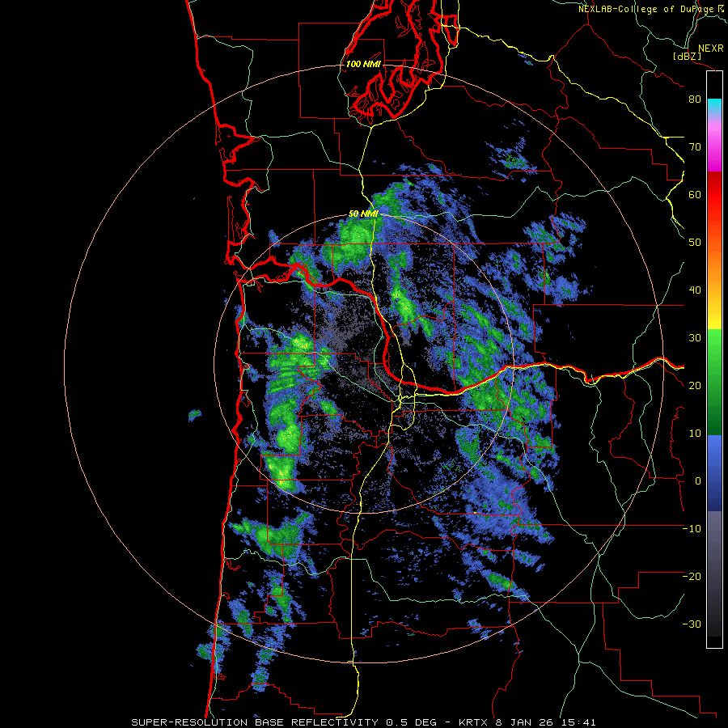728x728 pixels.
Task: Click the -10 value on color scale
Action: (692, 528)
